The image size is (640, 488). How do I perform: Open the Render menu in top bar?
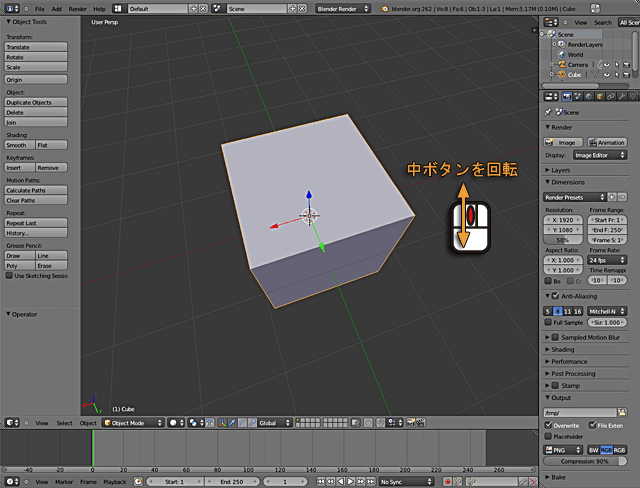pos(77,8)
